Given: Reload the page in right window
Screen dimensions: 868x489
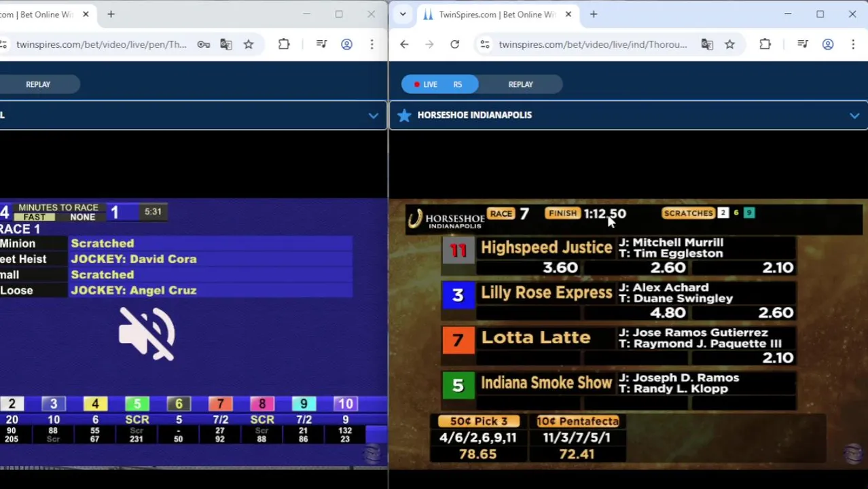Looking at the screenshot, I should point(454,44).
